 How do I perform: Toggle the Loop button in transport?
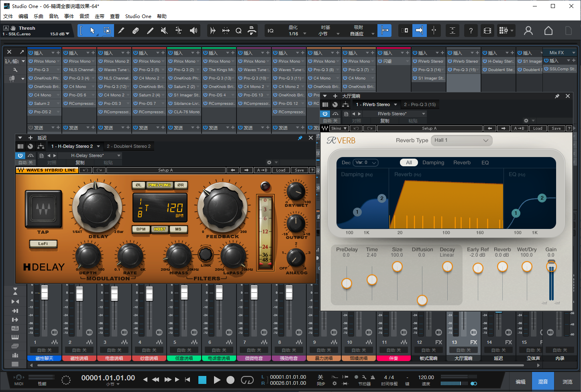247,380
